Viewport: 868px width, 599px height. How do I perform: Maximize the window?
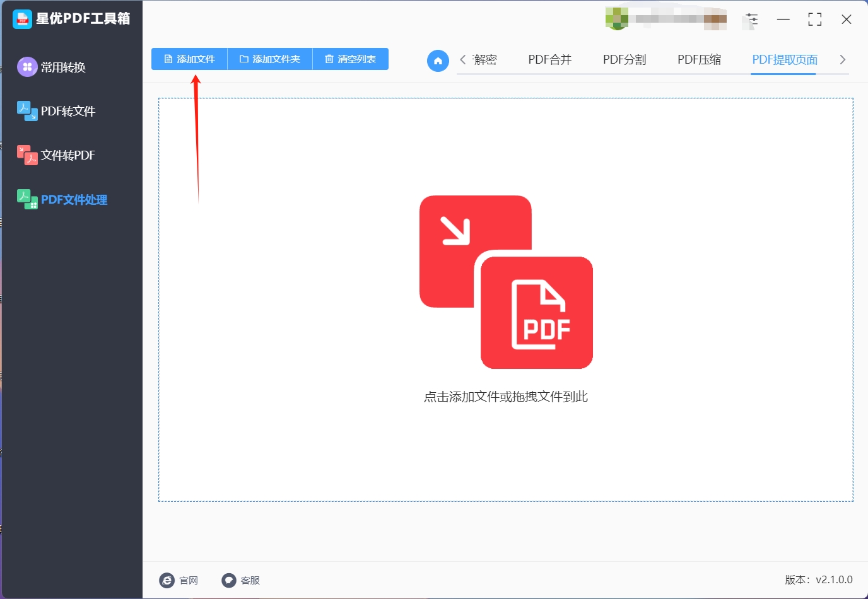click(x=815, y=20)
